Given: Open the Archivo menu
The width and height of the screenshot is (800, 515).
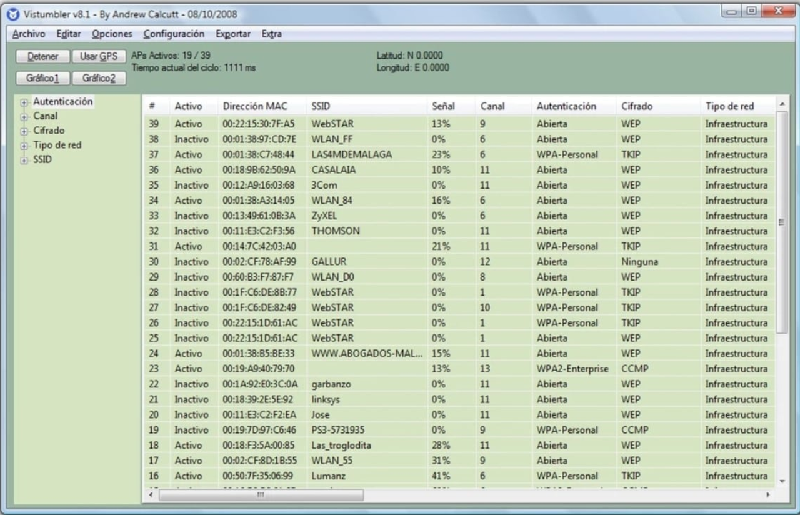Looking at the screenshot, I should (x=29, y=34).
